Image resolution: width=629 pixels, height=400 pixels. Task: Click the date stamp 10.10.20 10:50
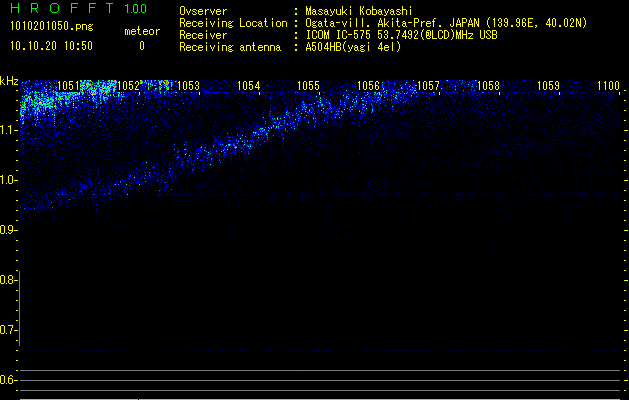pyautogui.click(x=51, y=46)
